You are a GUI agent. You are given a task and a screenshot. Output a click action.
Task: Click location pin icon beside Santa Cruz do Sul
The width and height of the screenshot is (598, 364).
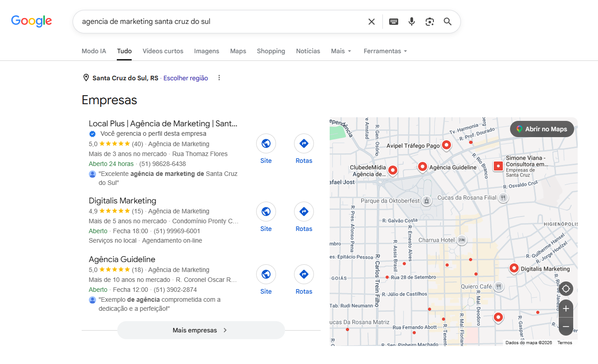pos(86,78)
